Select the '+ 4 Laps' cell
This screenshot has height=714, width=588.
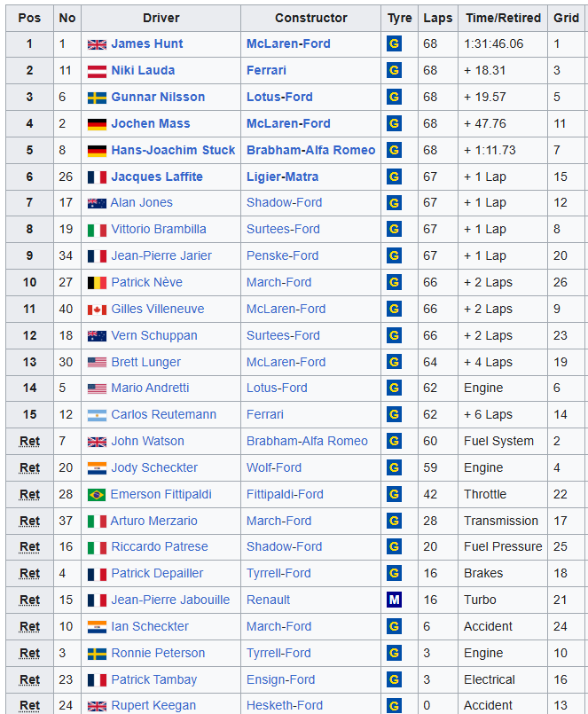[489, 362]
